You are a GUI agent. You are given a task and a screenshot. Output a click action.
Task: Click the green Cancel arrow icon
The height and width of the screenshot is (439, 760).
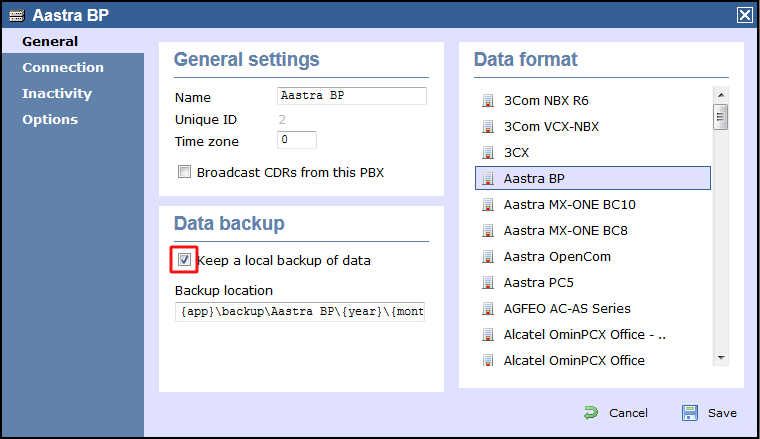click(x=591, y=413)
